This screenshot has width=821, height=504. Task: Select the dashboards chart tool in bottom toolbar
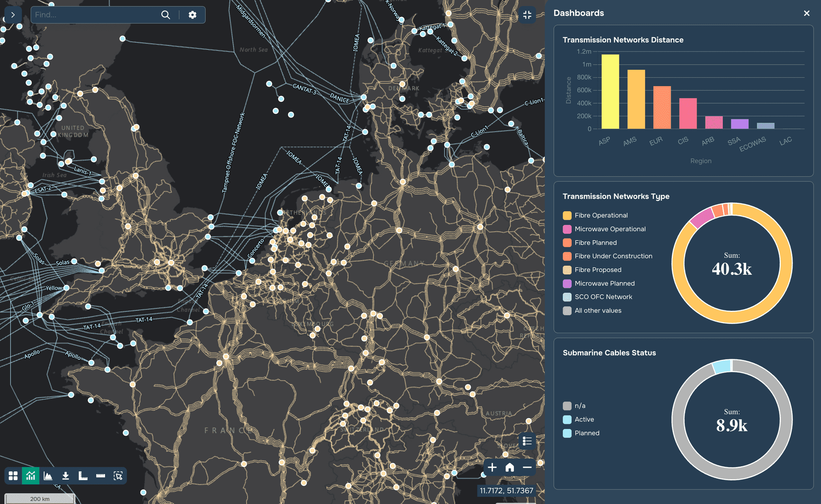31,476
